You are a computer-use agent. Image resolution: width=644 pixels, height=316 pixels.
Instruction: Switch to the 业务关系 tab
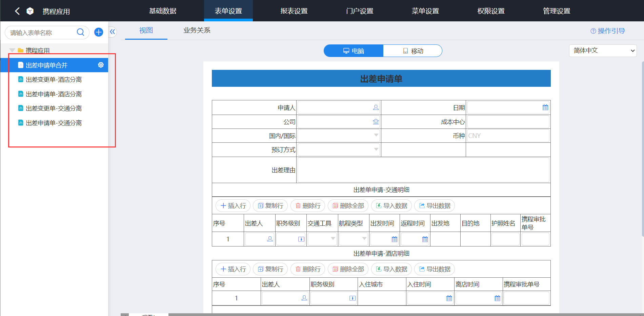coord(197,30)
